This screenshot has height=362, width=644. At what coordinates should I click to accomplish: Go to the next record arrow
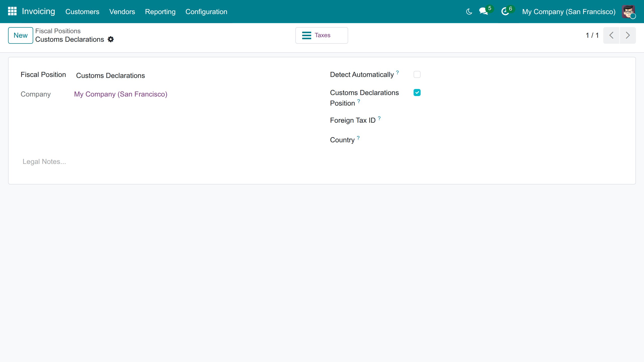coord(628,35)
